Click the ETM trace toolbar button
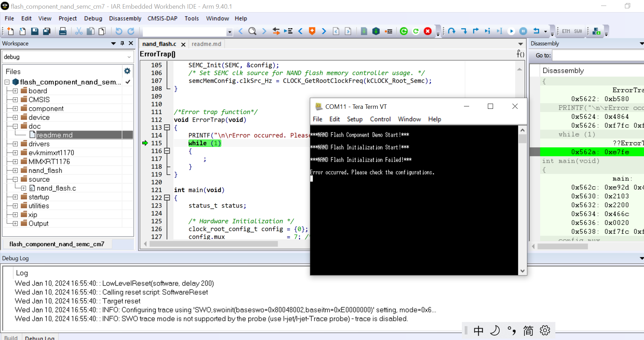This screenshot has height=340, width=644. point(565,31)
